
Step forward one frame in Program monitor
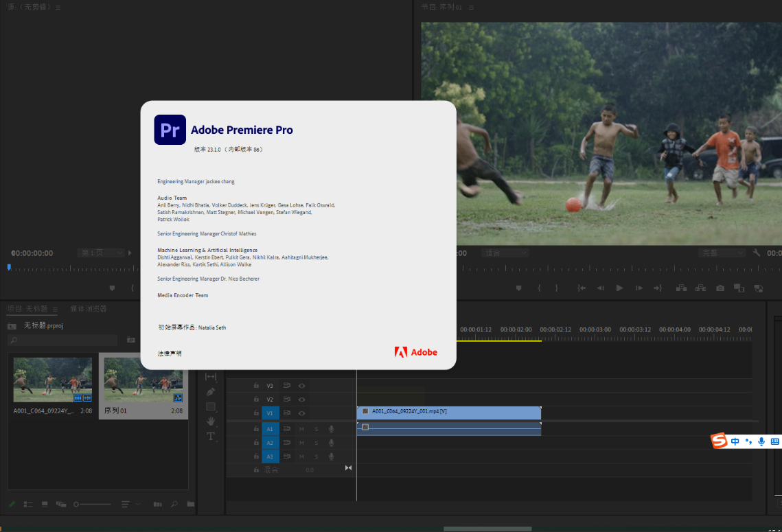(x=639, y=288)
